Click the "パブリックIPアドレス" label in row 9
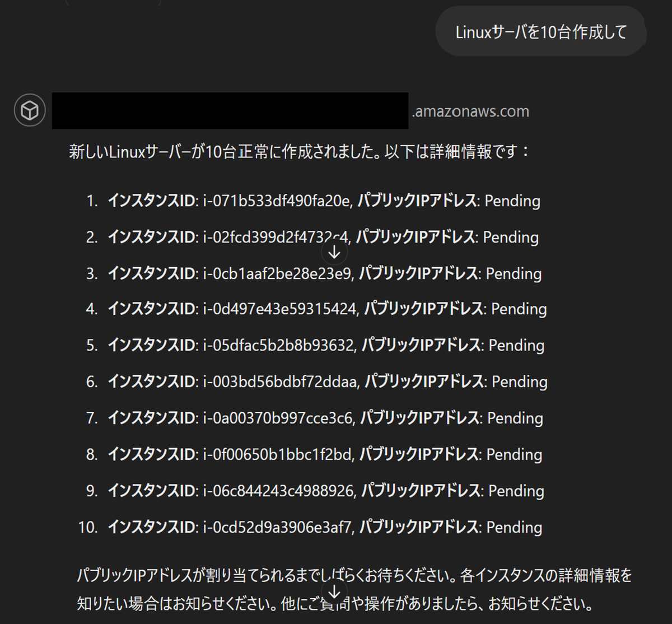Screen dimensions: 672x624 pos(421,491)
